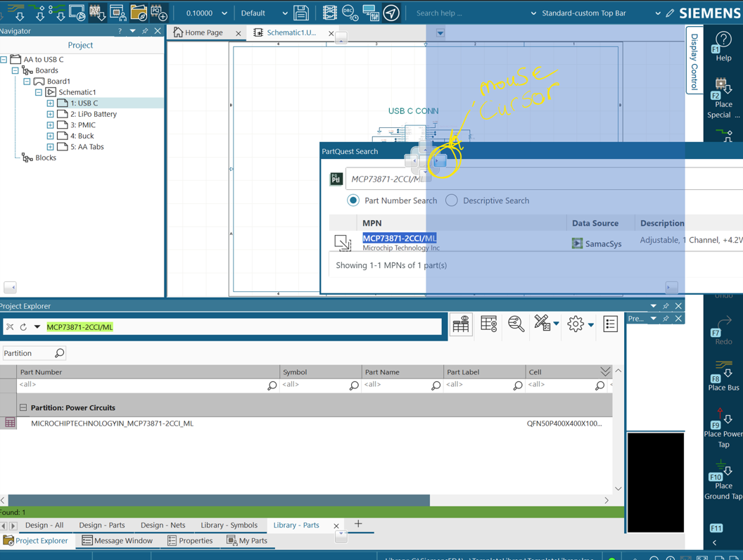Select Part Number Search radio button
Screen dimensions: 743x560
(353, 201)
